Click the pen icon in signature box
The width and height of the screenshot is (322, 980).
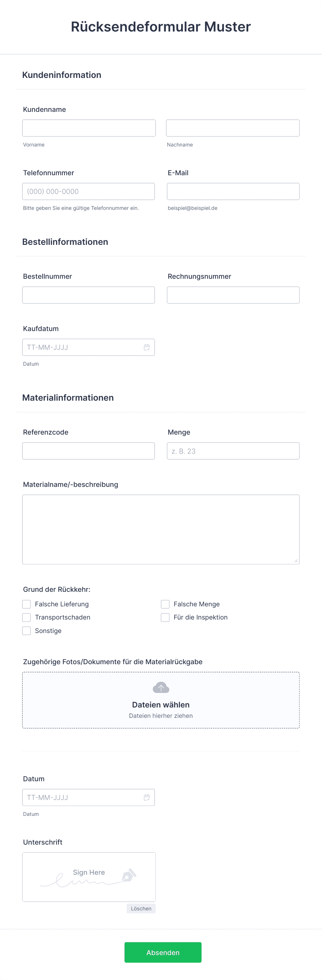tap(129, 875)
